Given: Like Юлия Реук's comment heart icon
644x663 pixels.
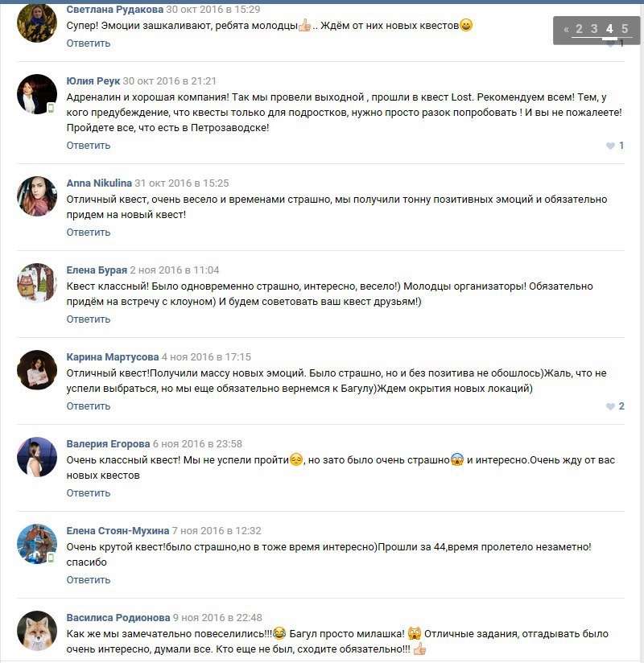Looking at the screenshot, I should pos(610,146).
